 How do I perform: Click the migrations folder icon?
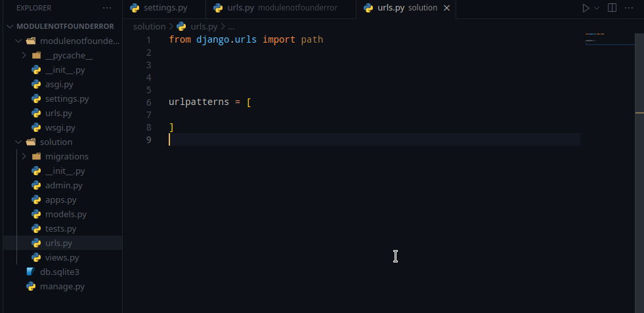pos(36,156)
